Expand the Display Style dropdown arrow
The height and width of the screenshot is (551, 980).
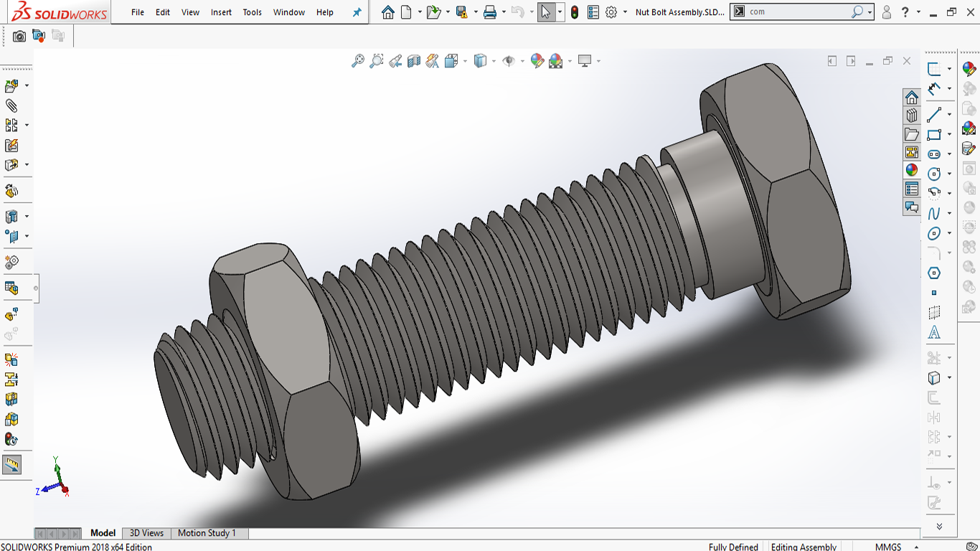[x=494, y=62]
